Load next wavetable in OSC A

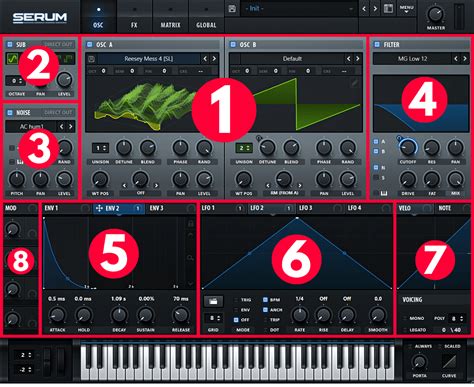tap(214, 59)
